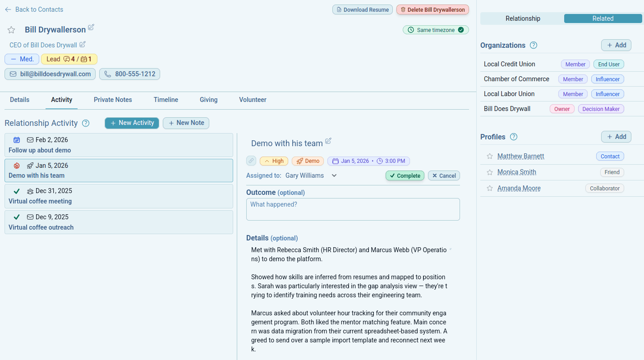
Task: Click the link chain icon beside Demo title
Action: pyautogui.click(x=251, y=161)
